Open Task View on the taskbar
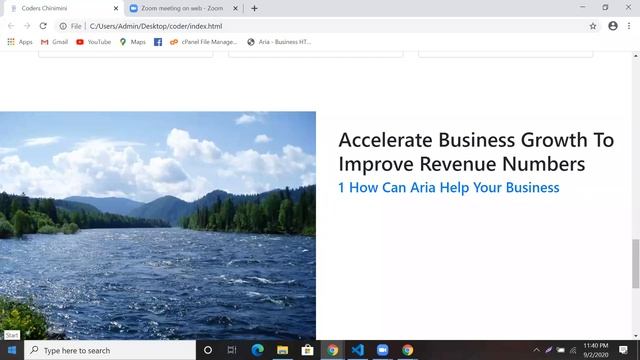This screenshot has height=360, width=640. [x=232, y=350]
